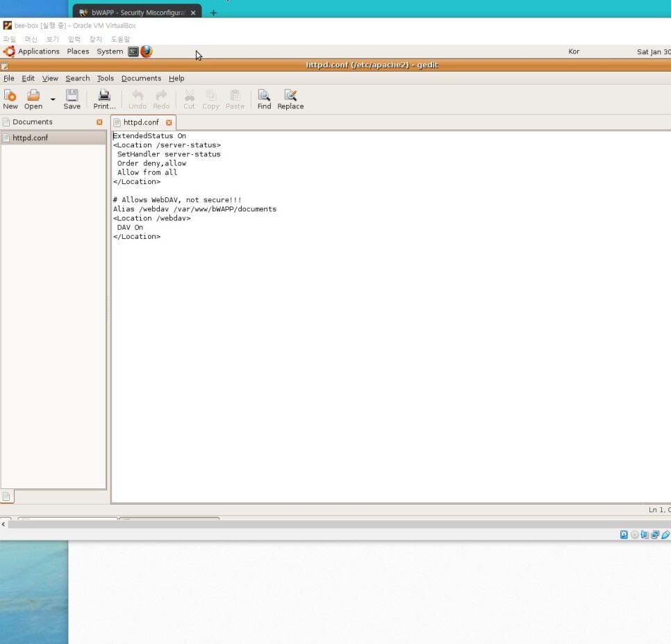This screenshot has width=671, height=644.
Task: Open the gedit View menu
Action: pos(50,79)
